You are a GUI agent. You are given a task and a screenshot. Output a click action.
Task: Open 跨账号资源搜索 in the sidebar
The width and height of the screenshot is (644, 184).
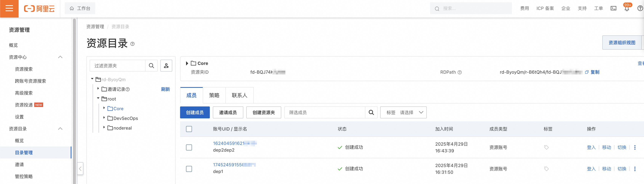pos(31,81)
